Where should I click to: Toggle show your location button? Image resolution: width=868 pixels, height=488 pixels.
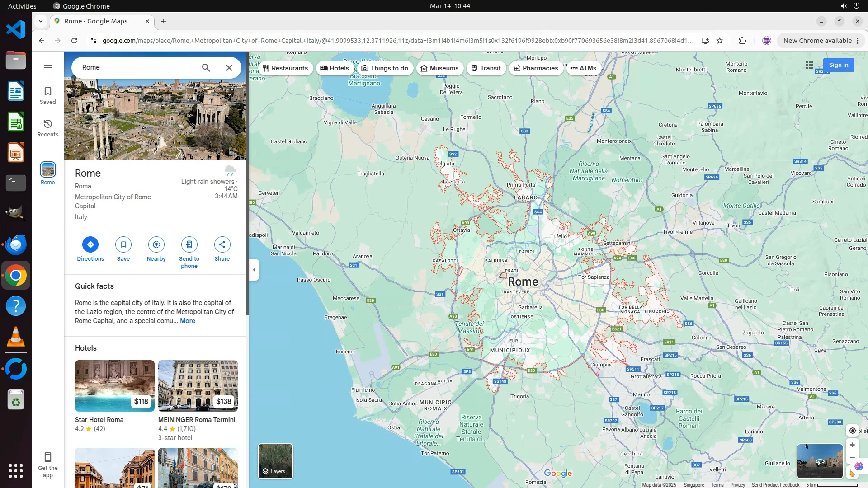coord(852,431)
